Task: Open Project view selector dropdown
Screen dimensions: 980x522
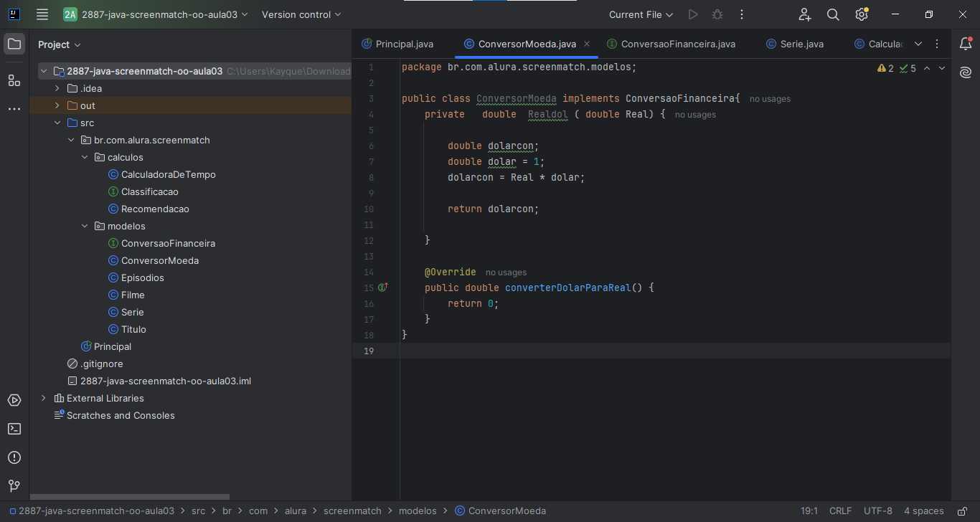Action: (60, 44)
